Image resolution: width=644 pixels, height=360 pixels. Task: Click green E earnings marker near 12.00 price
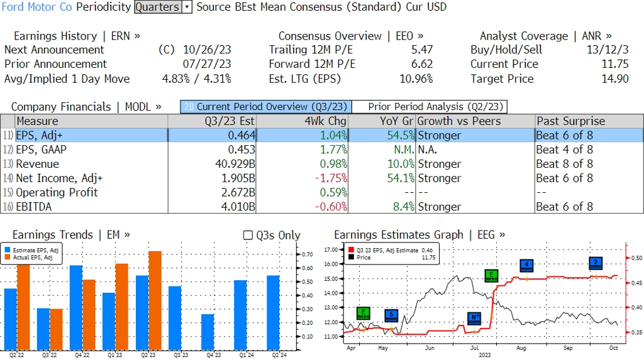pos(363,314)
